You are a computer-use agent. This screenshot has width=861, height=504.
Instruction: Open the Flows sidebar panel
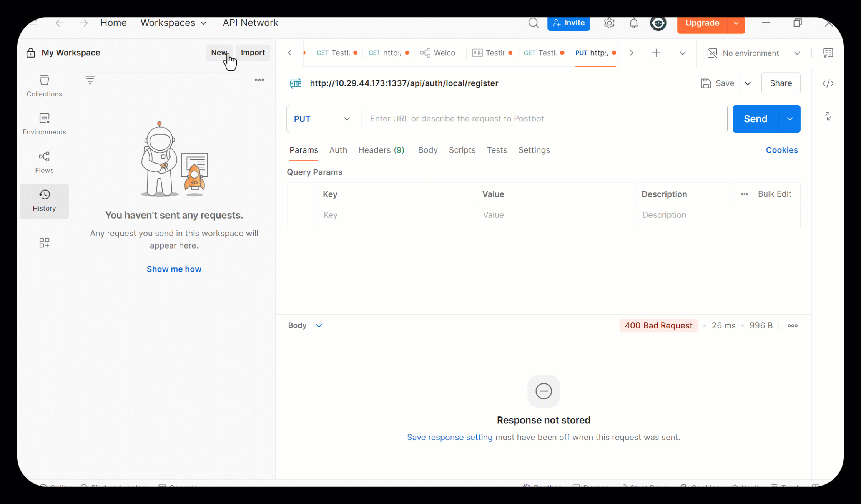[44, 162]
